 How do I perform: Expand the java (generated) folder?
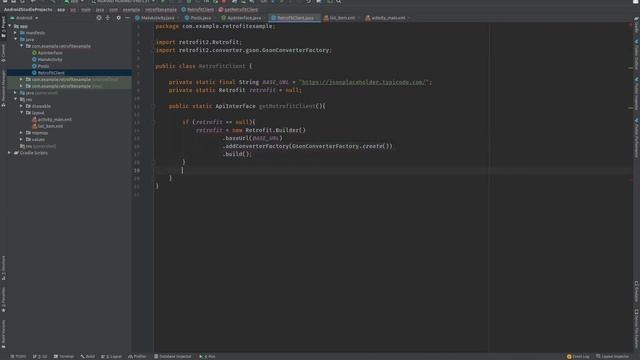[16, 93]
